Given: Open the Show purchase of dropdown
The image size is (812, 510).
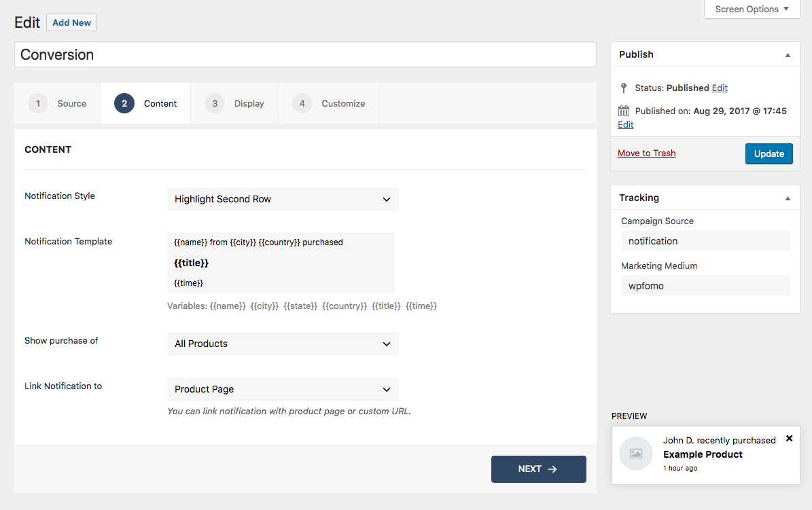Looking at the screenshot, I should tap(283, 344).
